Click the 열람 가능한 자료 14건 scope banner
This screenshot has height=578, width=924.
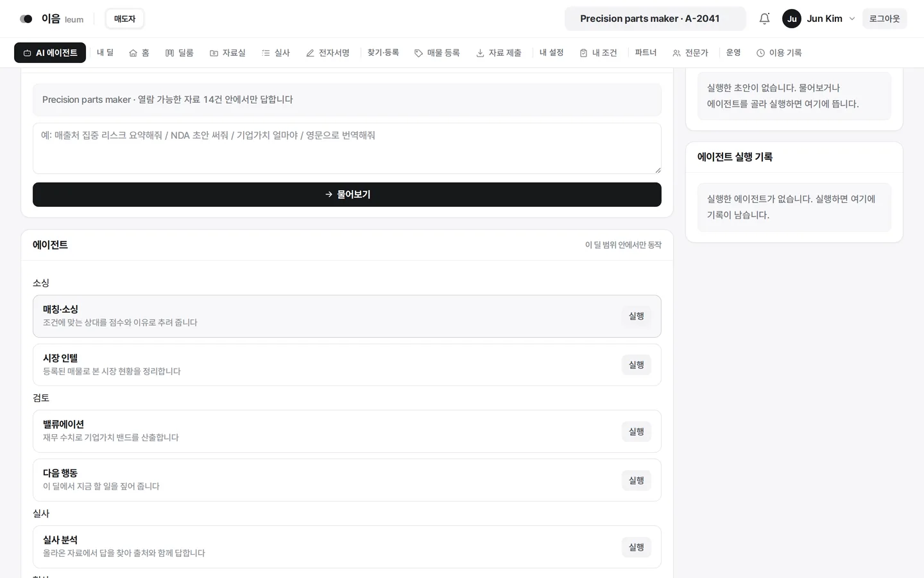coord(347,100)
